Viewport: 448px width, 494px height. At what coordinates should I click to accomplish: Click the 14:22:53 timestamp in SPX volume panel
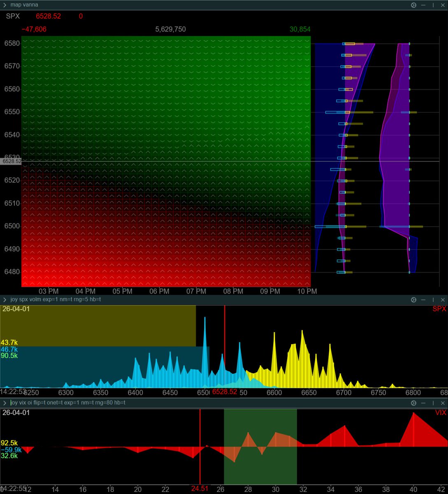[13, 391]
